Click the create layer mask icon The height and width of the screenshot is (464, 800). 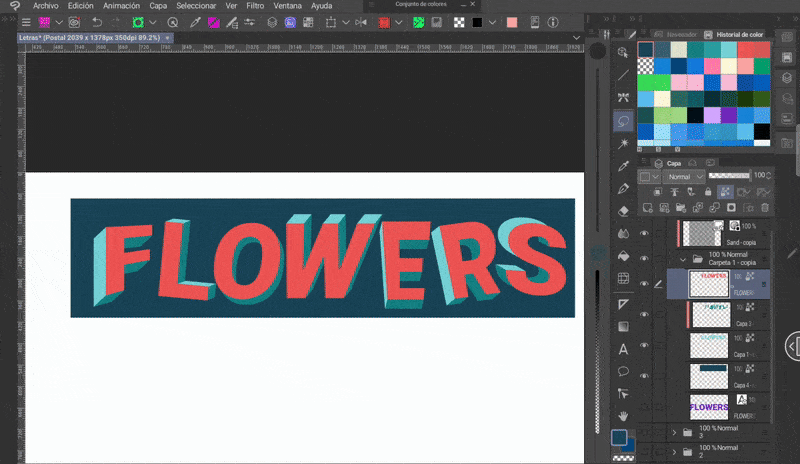[731, 208]
